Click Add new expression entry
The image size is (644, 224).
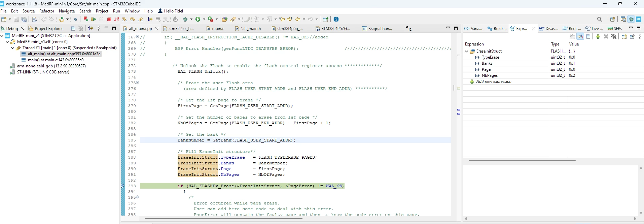(494, 82)
